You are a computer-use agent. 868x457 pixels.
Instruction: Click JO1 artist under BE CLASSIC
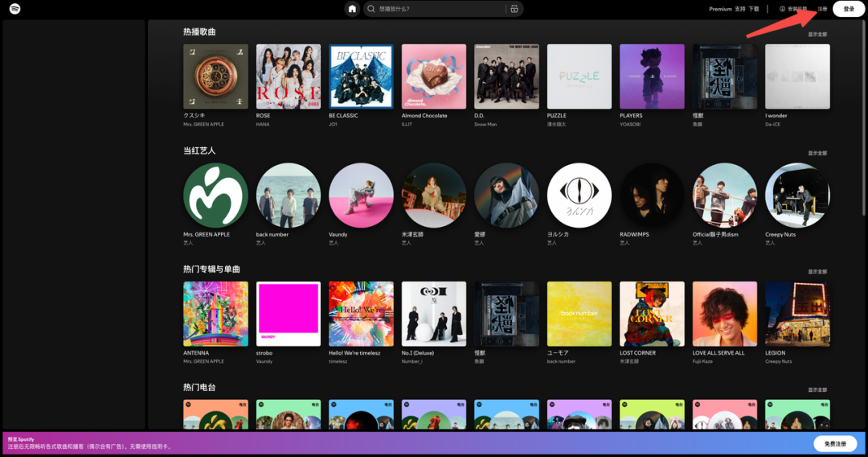pyautogui.click(x=333, y=125)
